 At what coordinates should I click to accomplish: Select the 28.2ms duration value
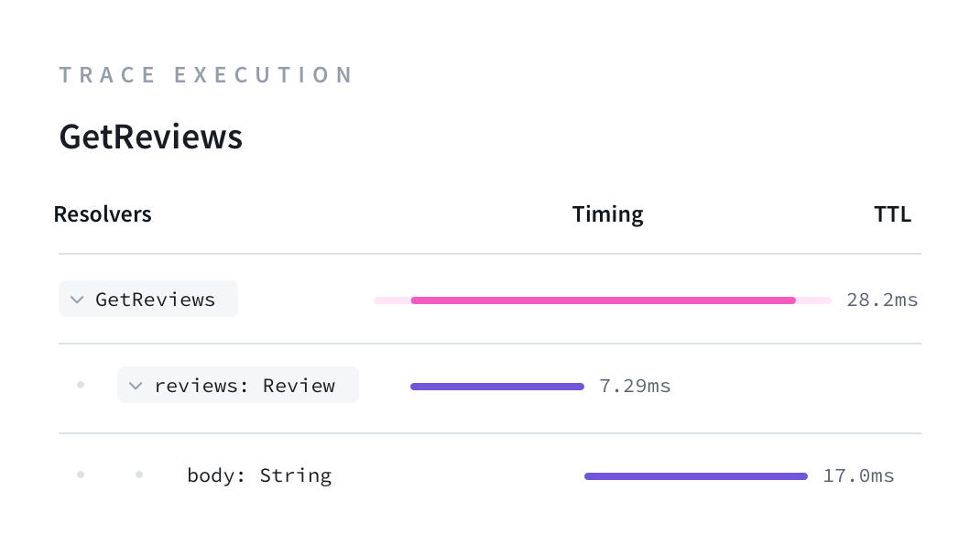click(881, 300)
